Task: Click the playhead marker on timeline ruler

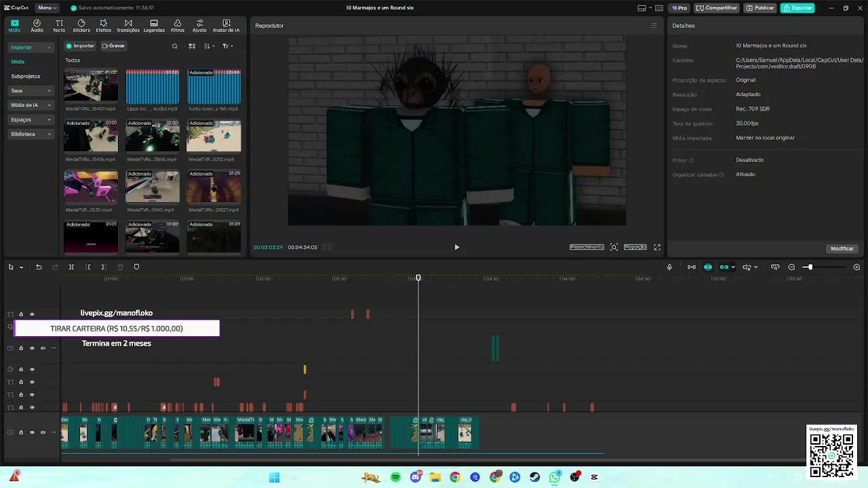Action: [x=418, y=278]
